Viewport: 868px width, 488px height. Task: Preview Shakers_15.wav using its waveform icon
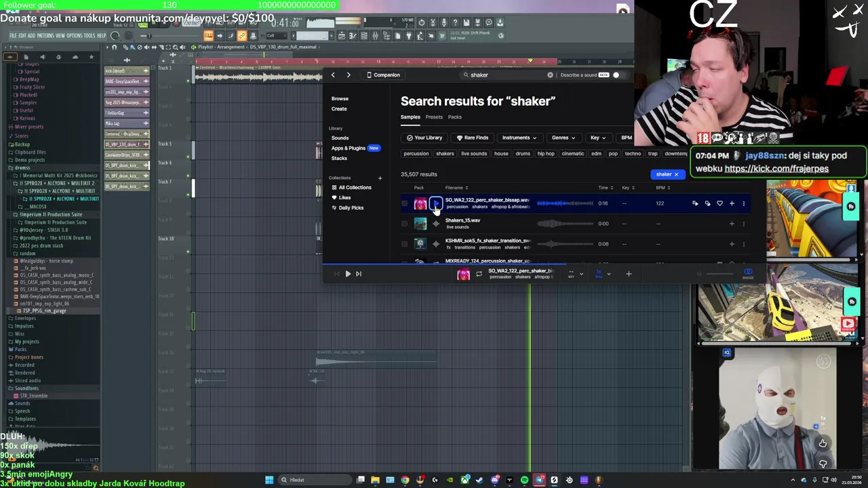coord(436,224)
